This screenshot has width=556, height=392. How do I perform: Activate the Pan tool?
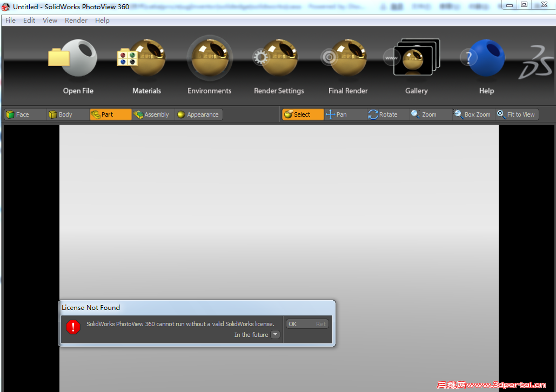345,114
